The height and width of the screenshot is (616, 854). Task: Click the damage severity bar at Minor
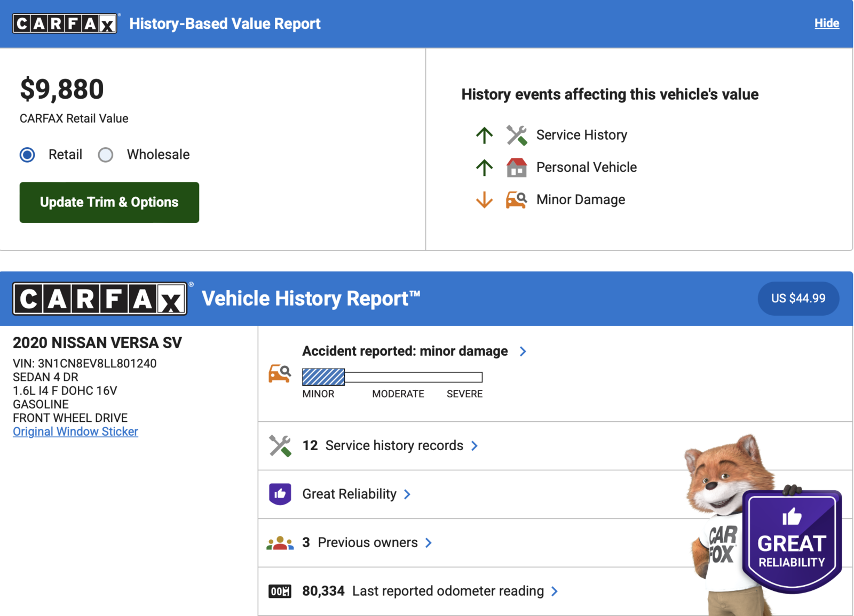click(323, 377)
